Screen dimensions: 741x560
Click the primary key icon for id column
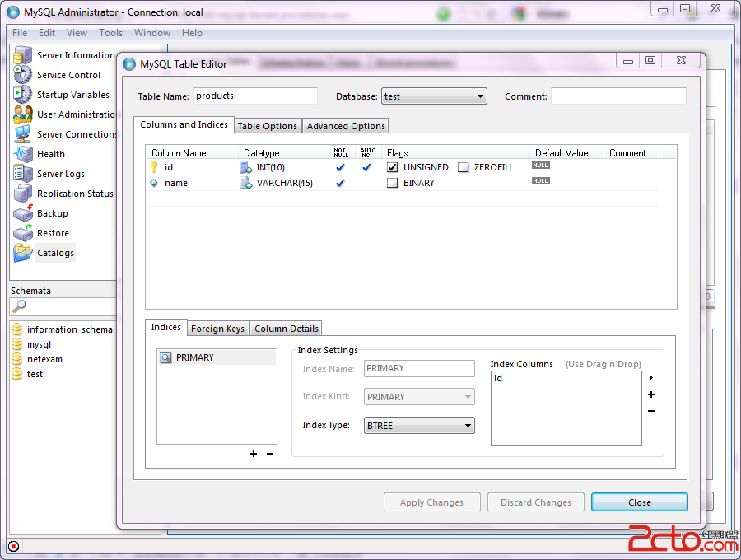click(154, 167)
